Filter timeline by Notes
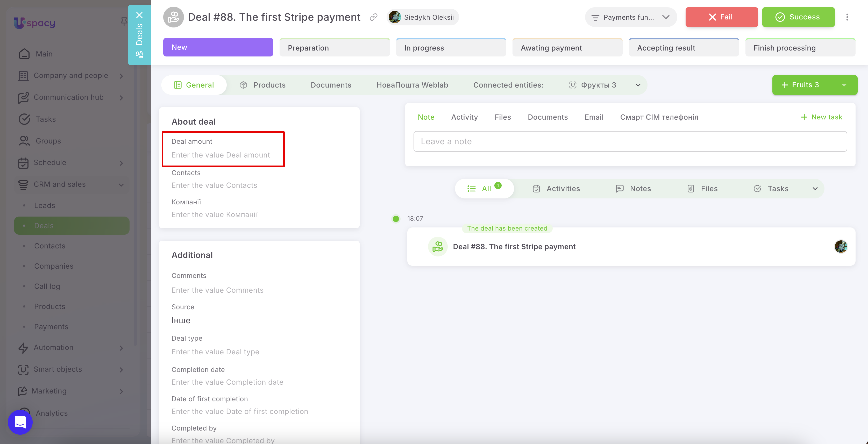The height and width of the screenshot is (444, 868). [x=633, y=189]
